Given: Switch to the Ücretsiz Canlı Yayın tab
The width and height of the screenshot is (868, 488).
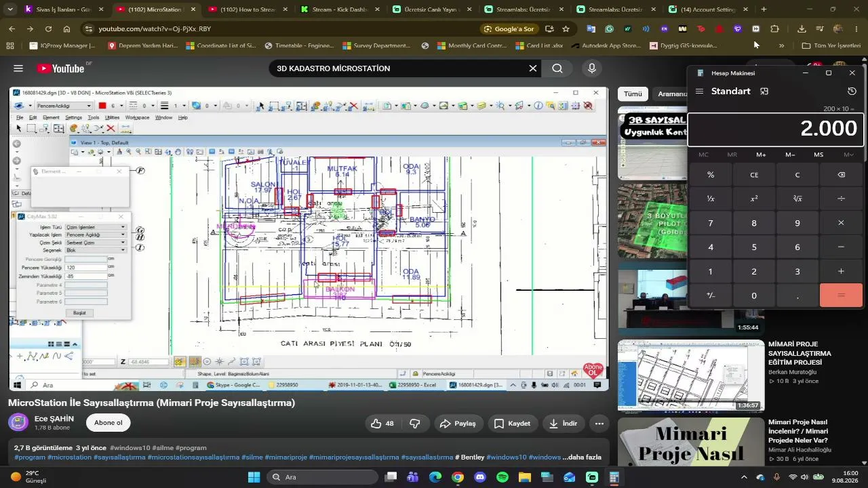Looking at the screenshot, I should (432, 9).
